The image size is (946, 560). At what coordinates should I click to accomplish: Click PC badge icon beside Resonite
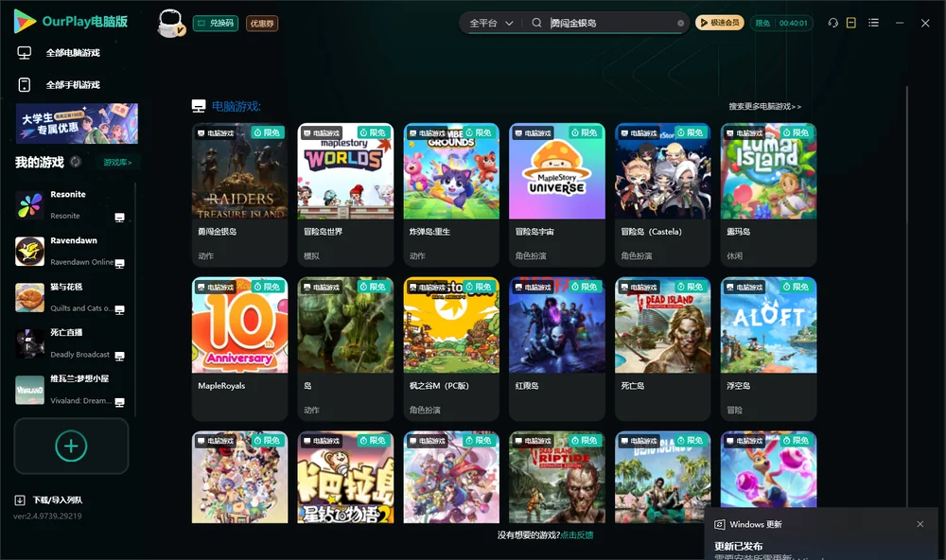point(119,218)
